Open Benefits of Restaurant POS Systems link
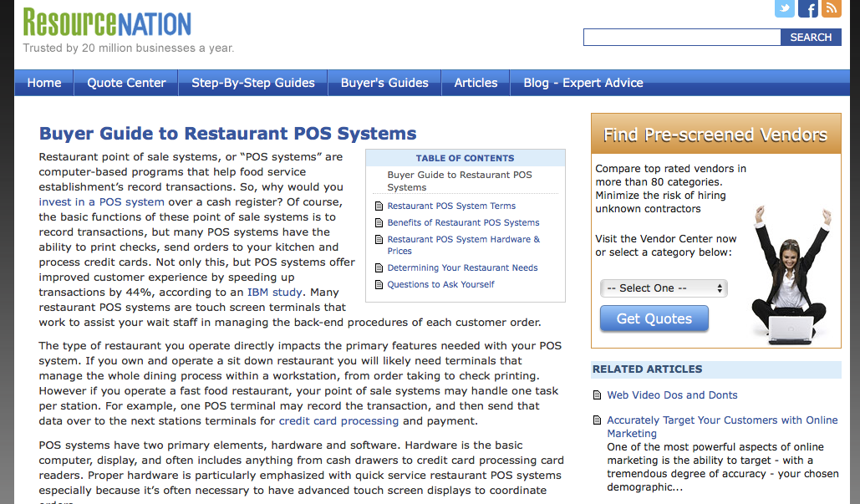This screenshot has width=860, height=504. point(464,222)
